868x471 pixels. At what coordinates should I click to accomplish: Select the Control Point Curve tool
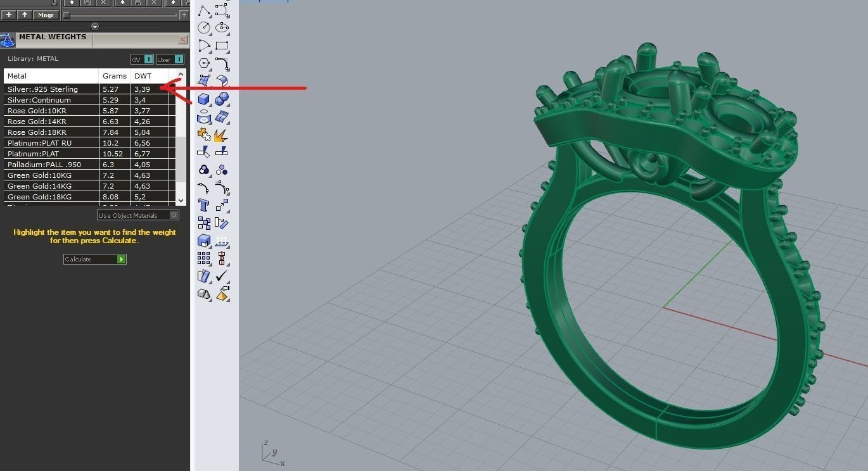coord(222,10)
